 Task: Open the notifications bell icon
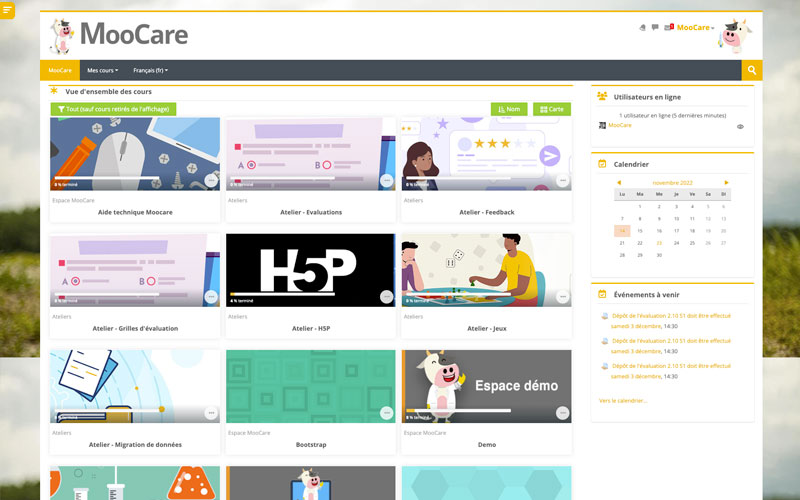tap(642, 28)
